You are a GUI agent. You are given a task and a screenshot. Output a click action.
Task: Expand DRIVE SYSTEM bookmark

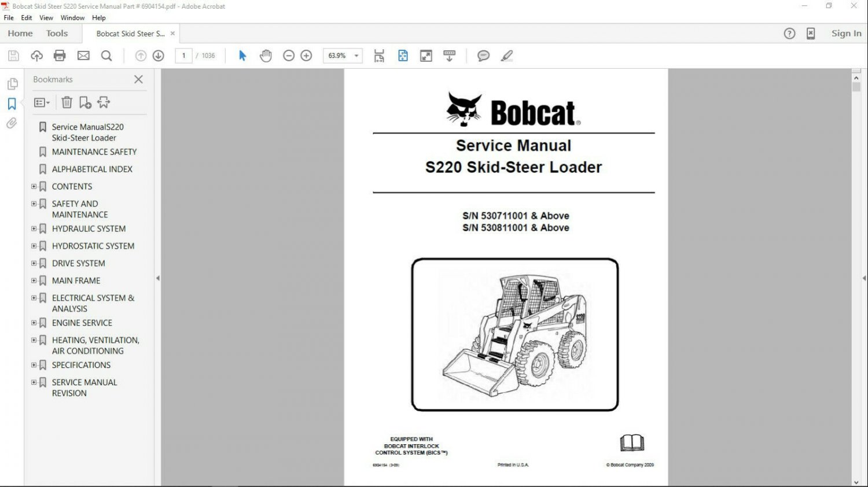coord(34,263)
